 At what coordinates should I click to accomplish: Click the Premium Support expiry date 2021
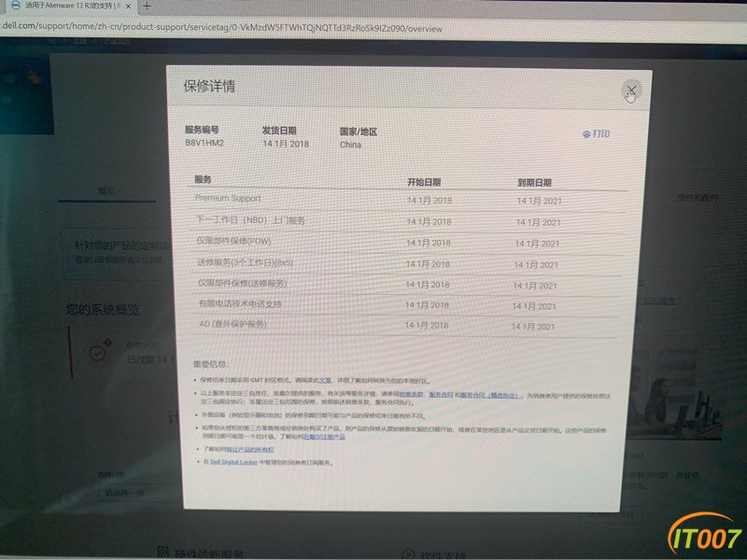(540, 201)
